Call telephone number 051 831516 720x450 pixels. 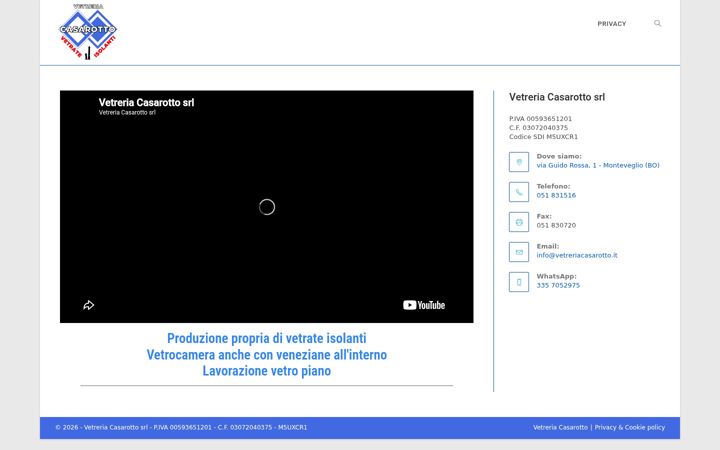[x=556, y=195]
